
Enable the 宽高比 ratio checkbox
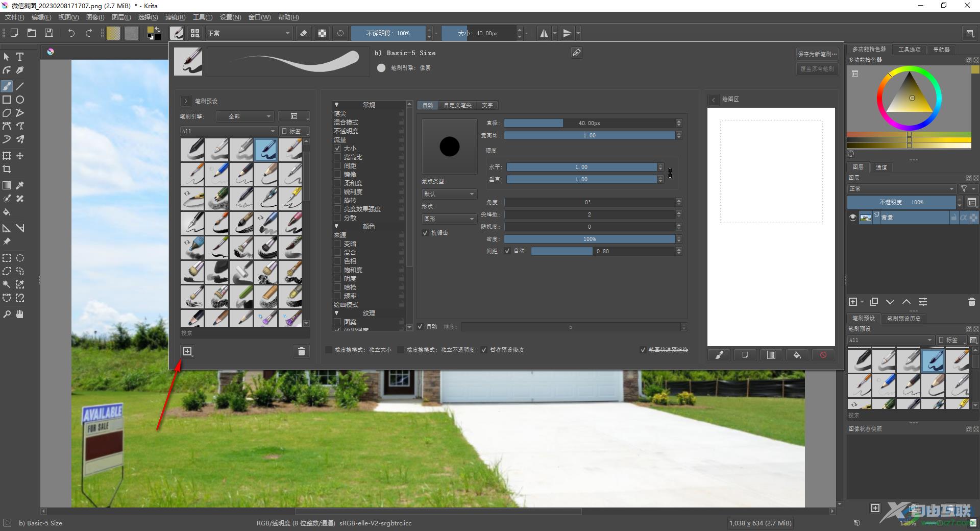point(337,157)
